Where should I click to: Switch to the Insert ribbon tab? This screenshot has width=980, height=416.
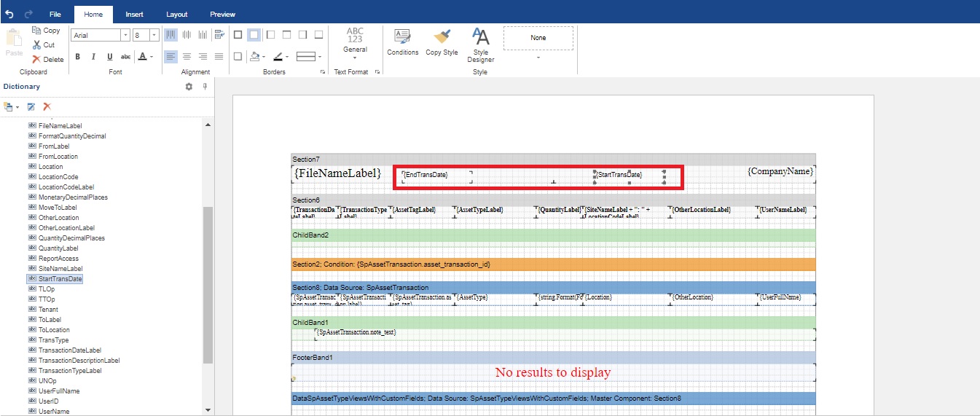tap(134, 15)
